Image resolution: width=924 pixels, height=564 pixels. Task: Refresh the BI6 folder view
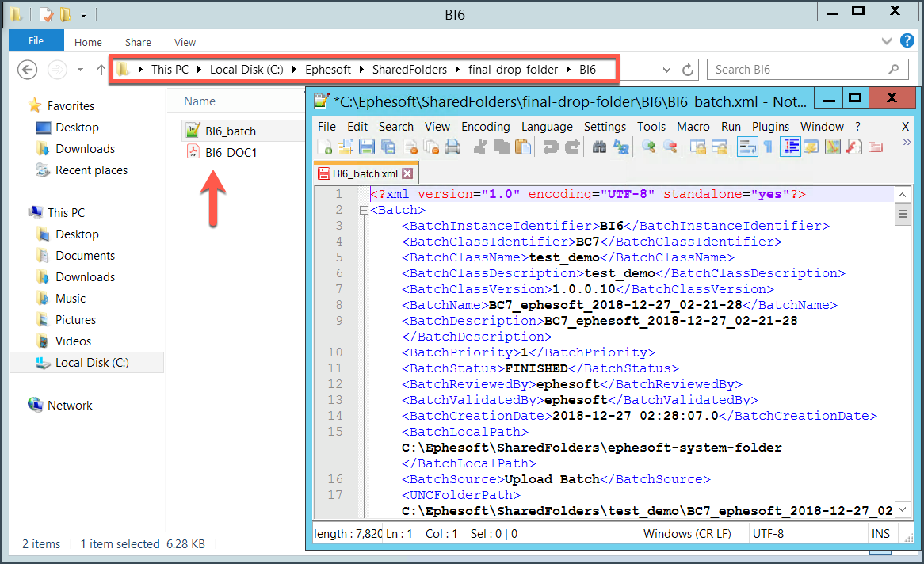coord(688,70)
